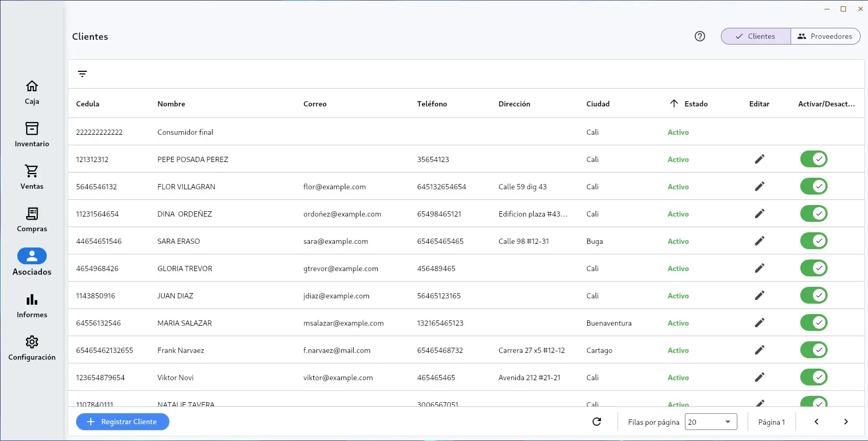Screen dimensions: 868x441
Task: Open the Informes bar chart section
Action: coord(32,306)
